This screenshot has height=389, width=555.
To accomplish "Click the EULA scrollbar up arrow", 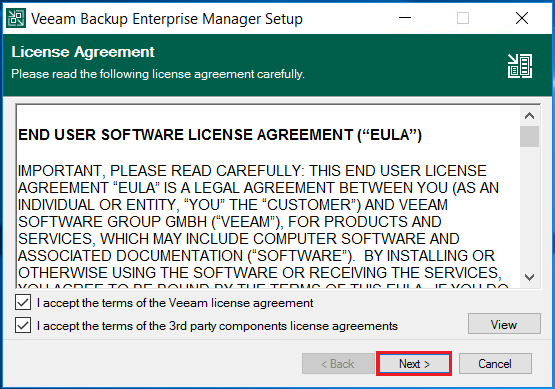I will point(530,116).
